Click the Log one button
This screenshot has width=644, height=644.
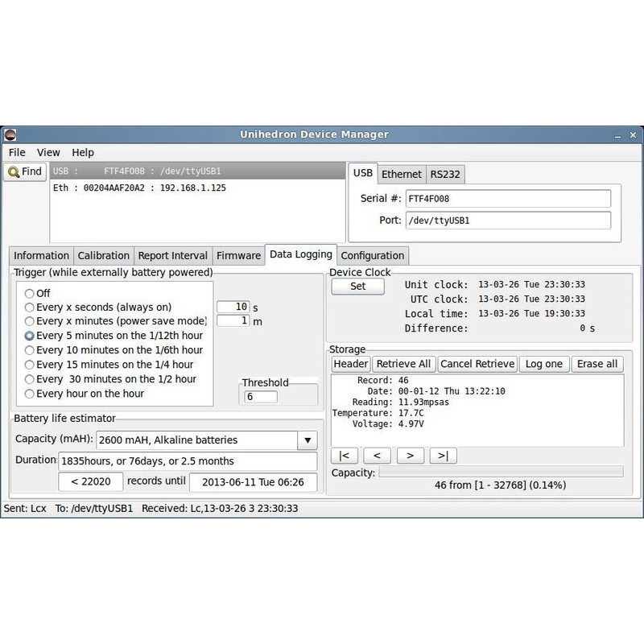coord(544,364)
